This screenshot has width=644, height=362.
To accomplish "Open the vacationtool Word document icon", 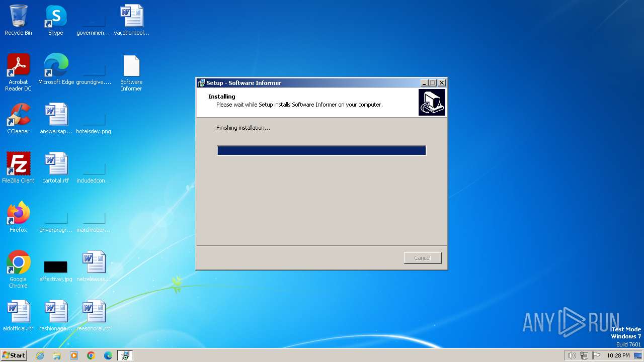I will pyautogui.click(x=131, y=20).
